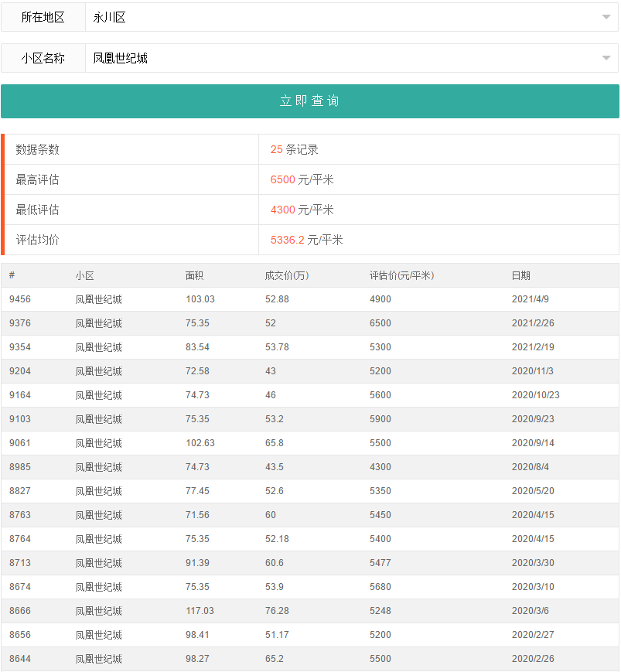Click the 立即查询 button

click(310, 101)
